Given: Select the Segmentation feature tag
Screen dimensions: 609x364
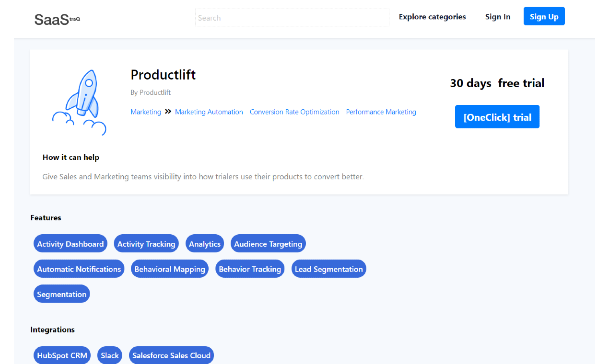Looking at the screenshot, I should 62,294.
